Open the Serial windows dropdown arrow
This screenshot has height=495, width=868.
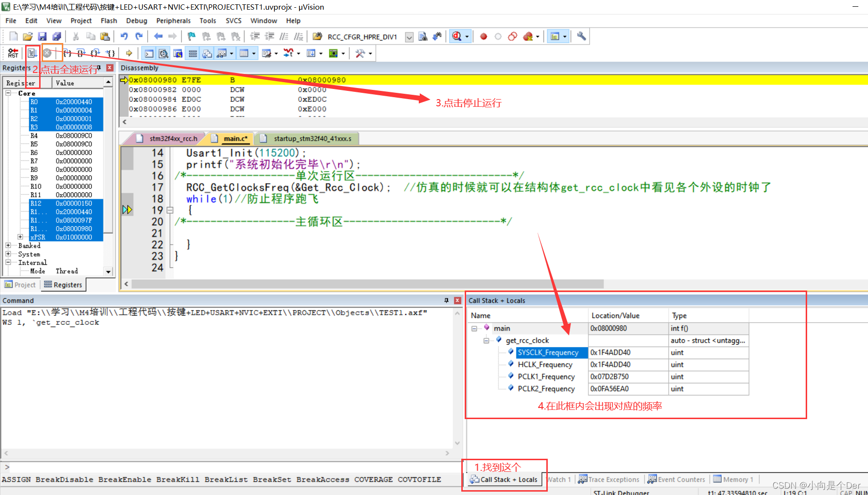point(276,54)
